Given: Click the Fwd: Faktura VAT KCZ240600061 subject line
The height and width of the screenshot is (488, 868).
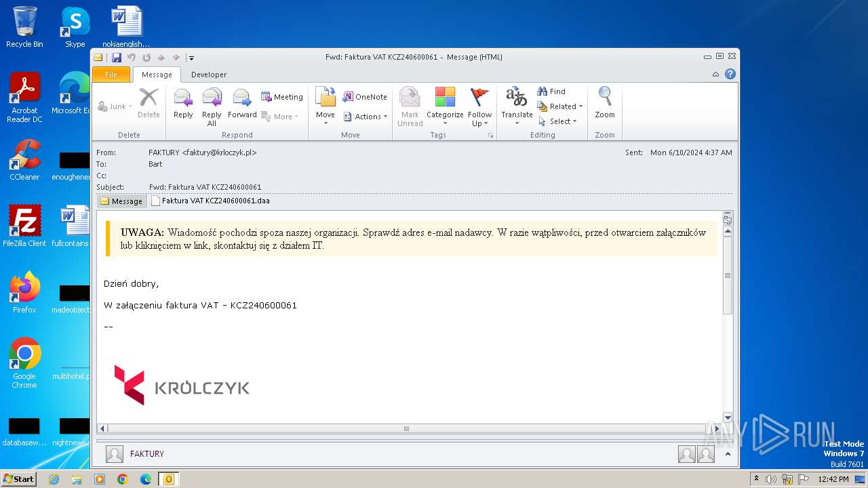Looking at the screenshot, I should (x=205, y=187).
